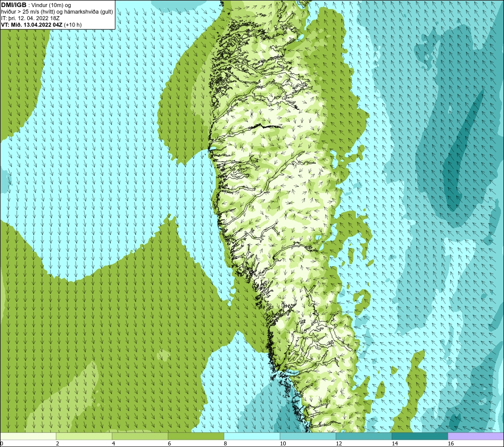Click the legend scale value "6"
Image resolution: width=504 pixels, height=447 pixels.
click(169, 443)
